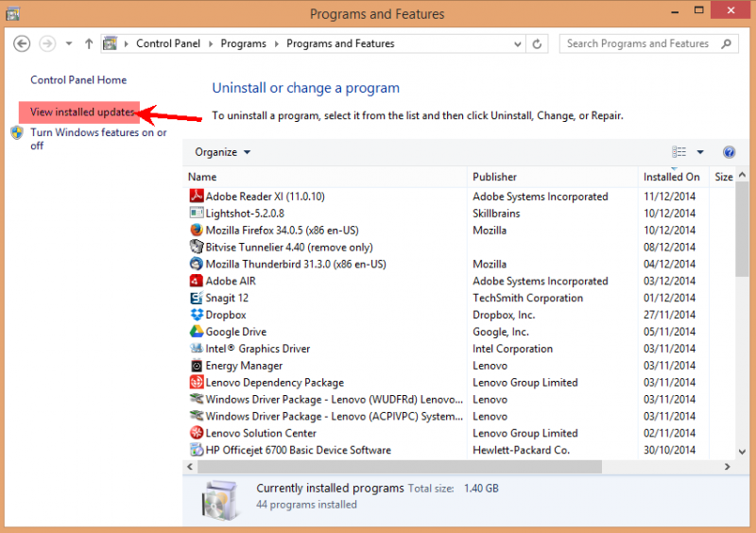Click the change view icon

[x=679, y=152]
